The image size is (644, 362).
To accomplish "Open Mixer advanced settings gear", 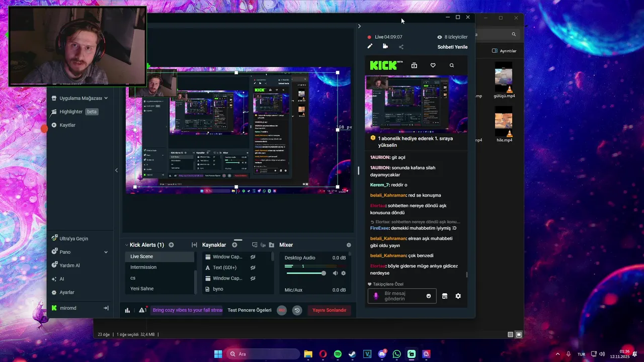I will (349, 245).
